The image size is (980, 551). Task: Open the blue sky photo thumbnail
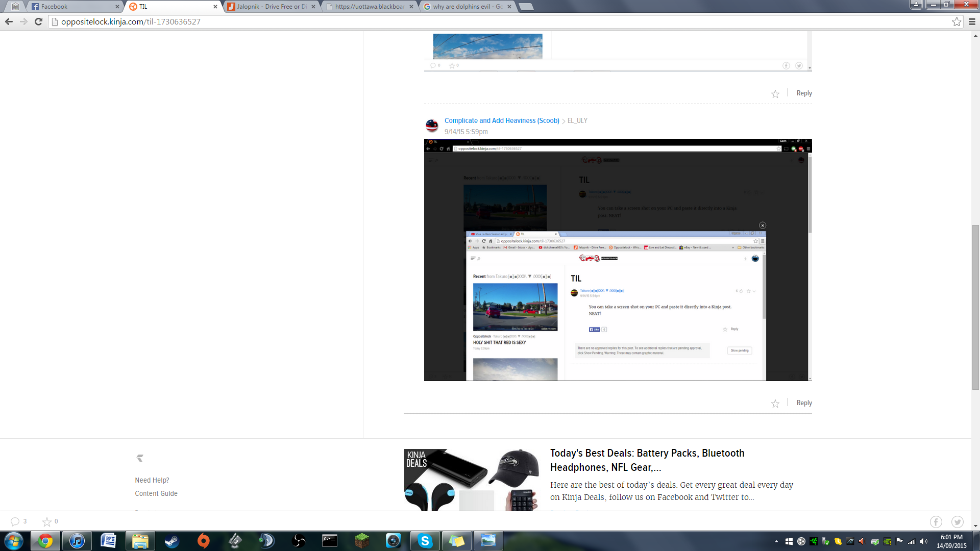click(487, 46)
